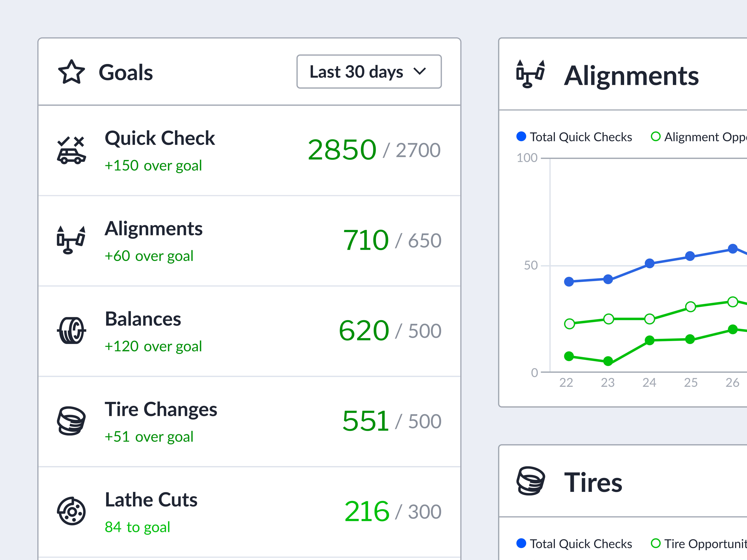Image resolution: width=747 pixels, height=560 pixels.
Task: Click the blue data point above day 24
Action: pyautogui.click(x=649, y=263)
